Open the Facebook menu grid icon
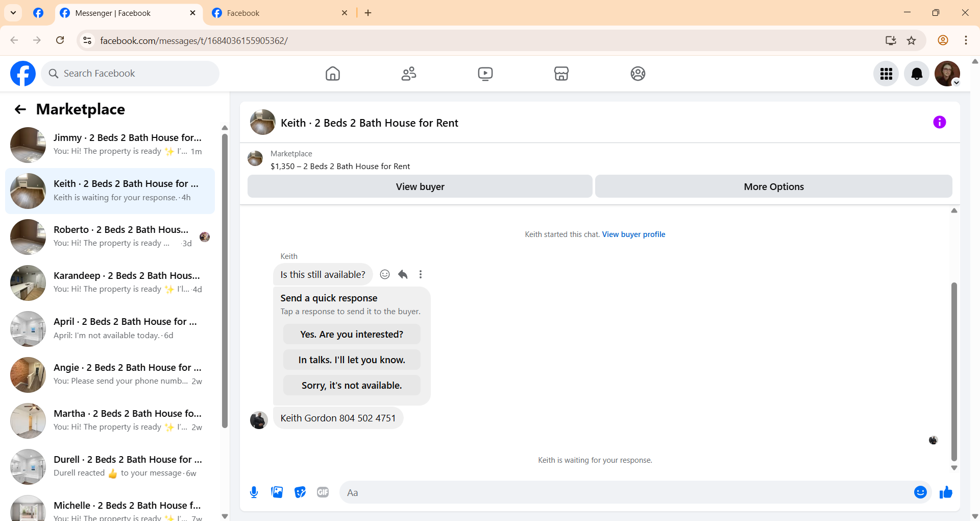 886,74
